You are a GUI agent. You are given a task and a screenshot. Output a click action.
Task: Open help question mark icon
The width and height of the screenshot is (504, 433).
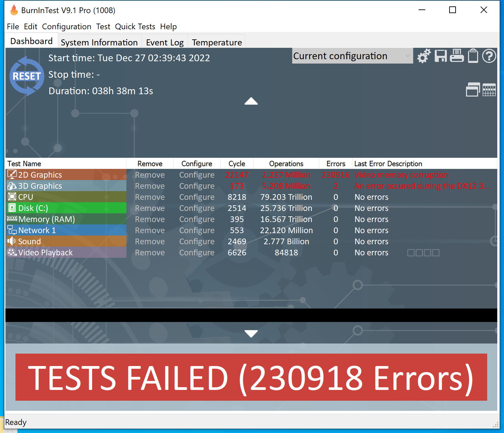click(x=489, y=56)
